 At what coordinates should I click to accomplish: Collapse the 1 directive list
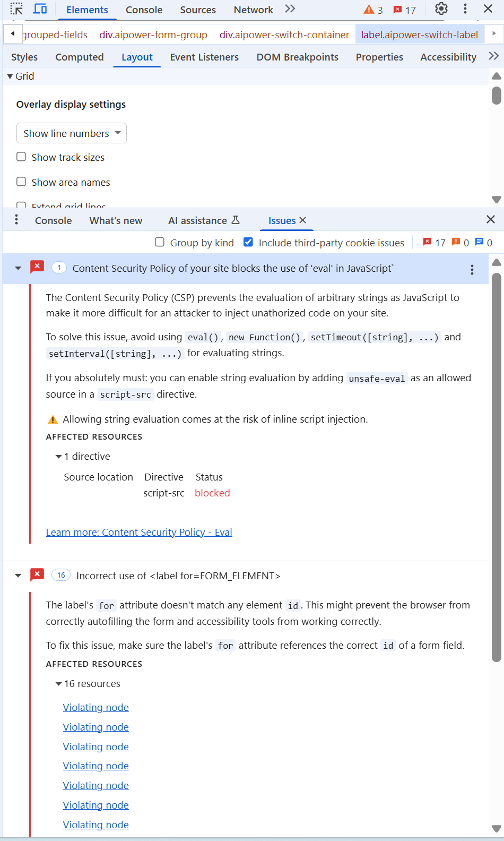(58, 457)
